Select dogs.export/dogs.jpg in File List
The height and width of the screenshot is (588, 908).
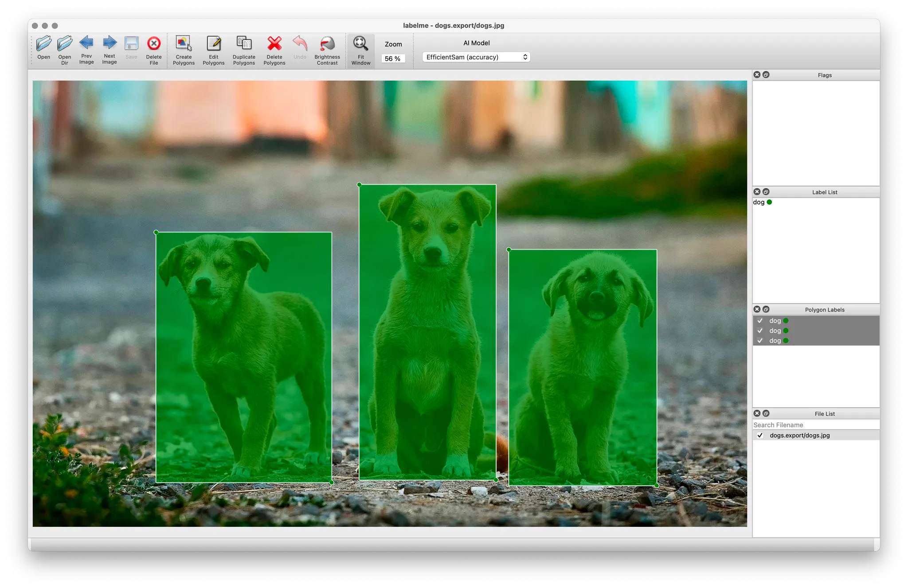799,435
